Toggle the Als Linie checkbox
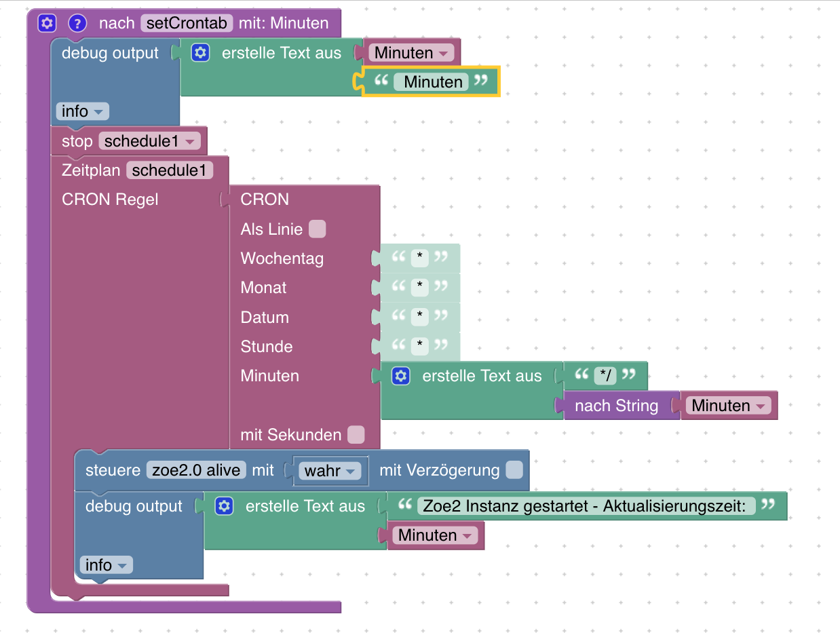 317,229
